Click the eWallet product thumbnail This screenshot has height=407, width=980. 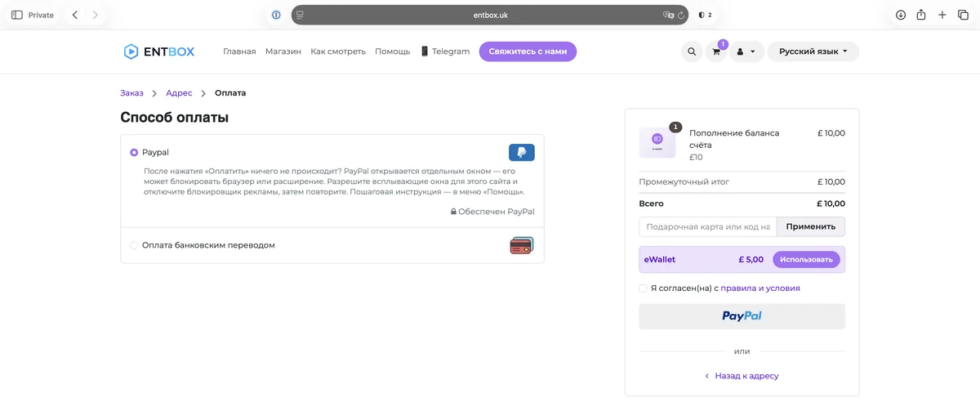pyautogui.click(x=657, y=142)
